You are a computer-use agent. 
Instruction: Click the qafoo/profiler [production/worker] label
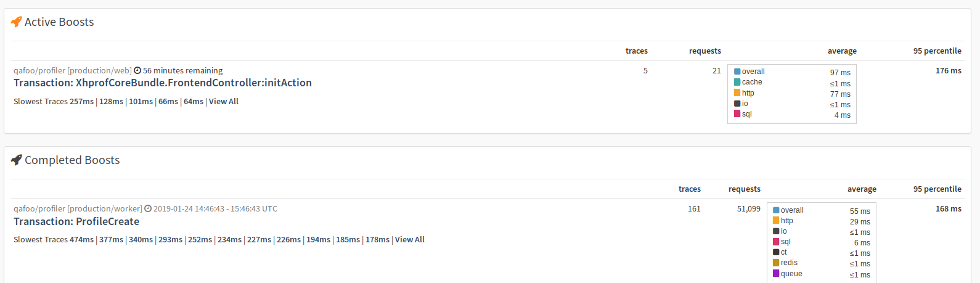pos(78,208)
